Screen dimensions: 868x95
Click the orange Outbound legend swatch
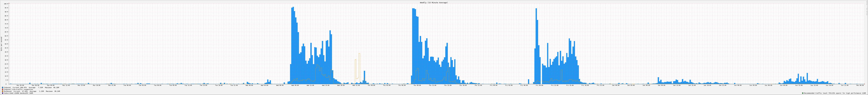click(3, 91)
